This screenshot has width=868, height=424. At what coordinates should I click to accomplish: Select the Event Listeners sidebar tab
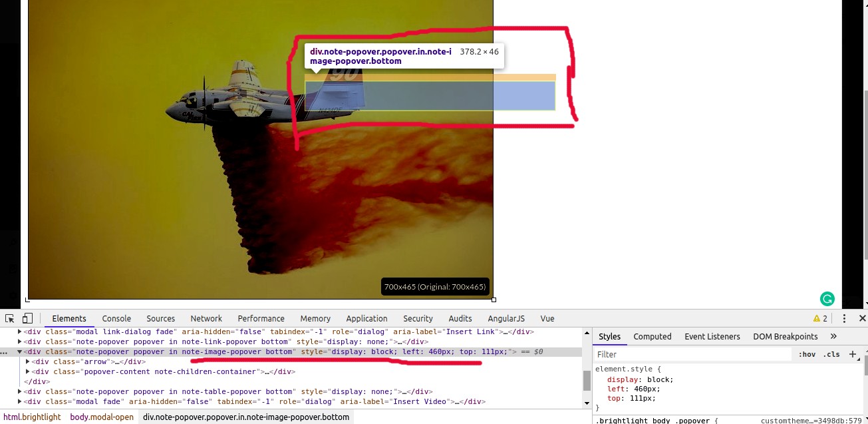pos(712,337)
